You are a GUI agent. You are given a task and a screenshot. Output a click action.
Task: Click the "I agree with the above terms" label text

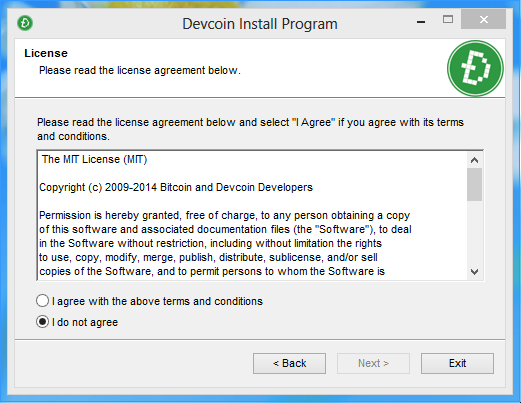point(157,301)
